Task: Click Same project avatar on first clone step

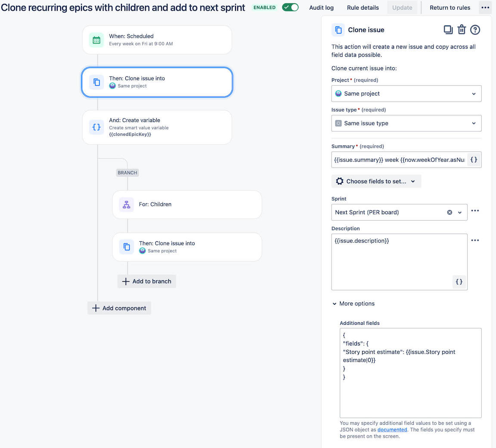Action: pos(112,86)
